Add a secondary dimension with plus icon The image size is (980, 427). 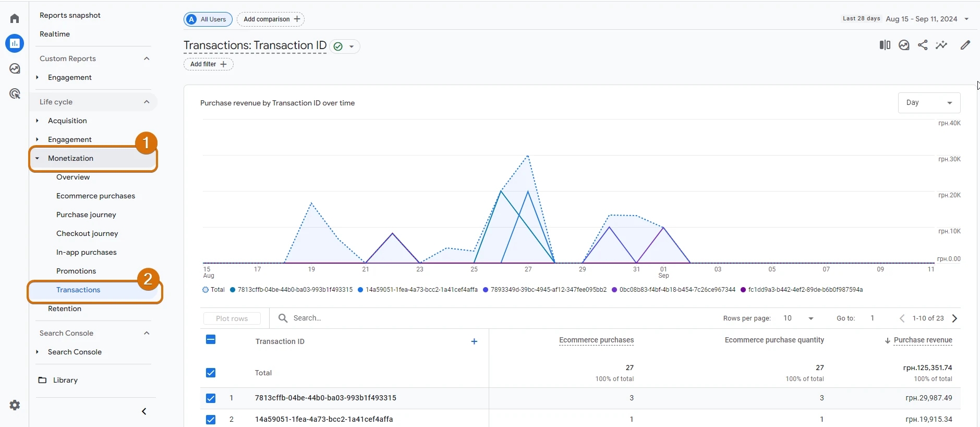(474, 341)
